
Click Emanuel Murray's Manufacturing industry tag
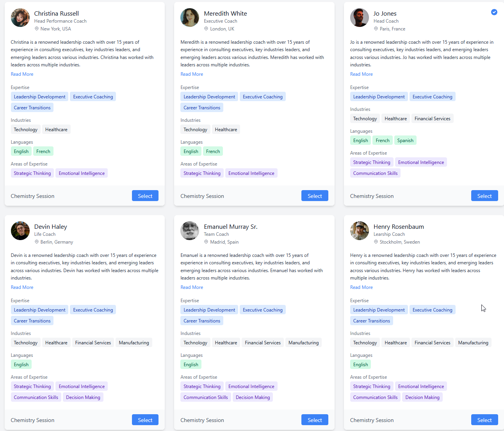point(303,343)
